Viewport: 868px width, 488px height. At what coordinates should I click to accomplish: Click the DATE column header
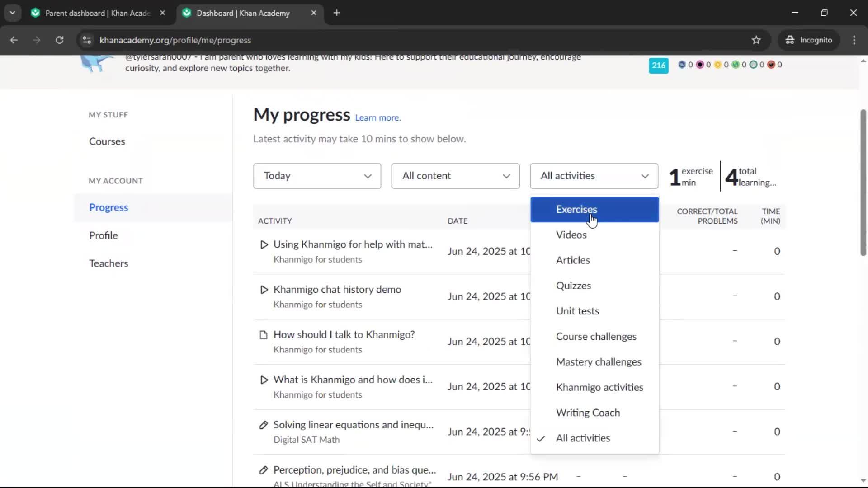point(458,221)
